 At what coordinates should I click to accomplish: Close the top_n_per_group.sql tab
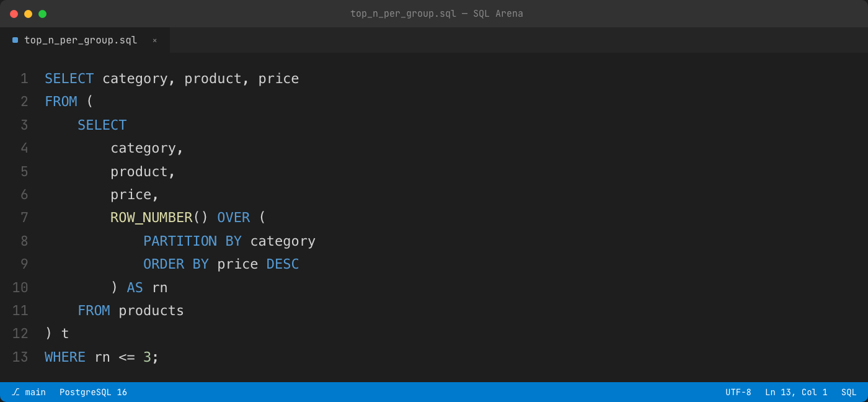coord(155,40)
